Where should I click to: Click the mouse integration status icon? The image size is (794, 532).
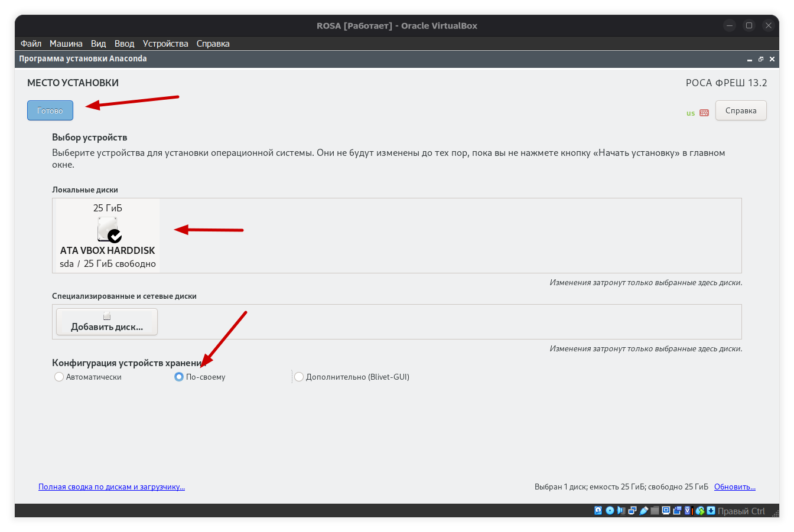click(x=700, y=511)
